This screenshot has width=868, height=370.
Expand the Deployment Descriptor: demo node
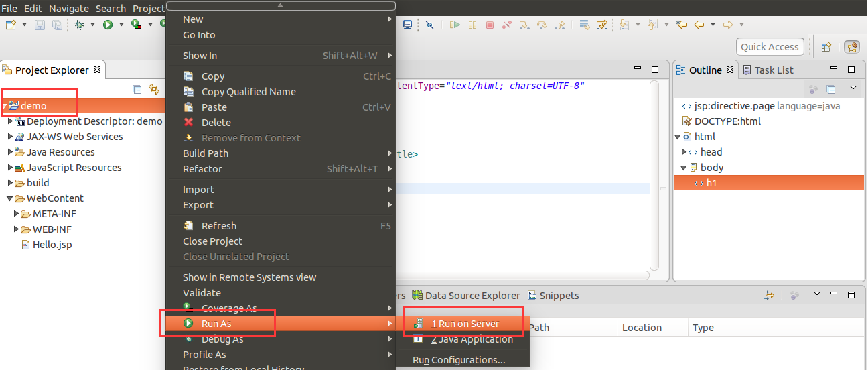10,121
